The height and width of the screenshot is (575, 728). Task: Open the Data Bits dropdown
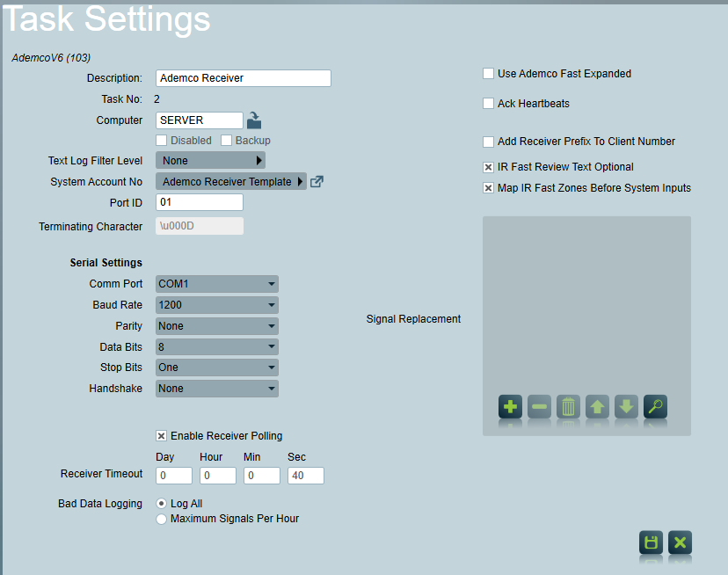click(217, 347)
